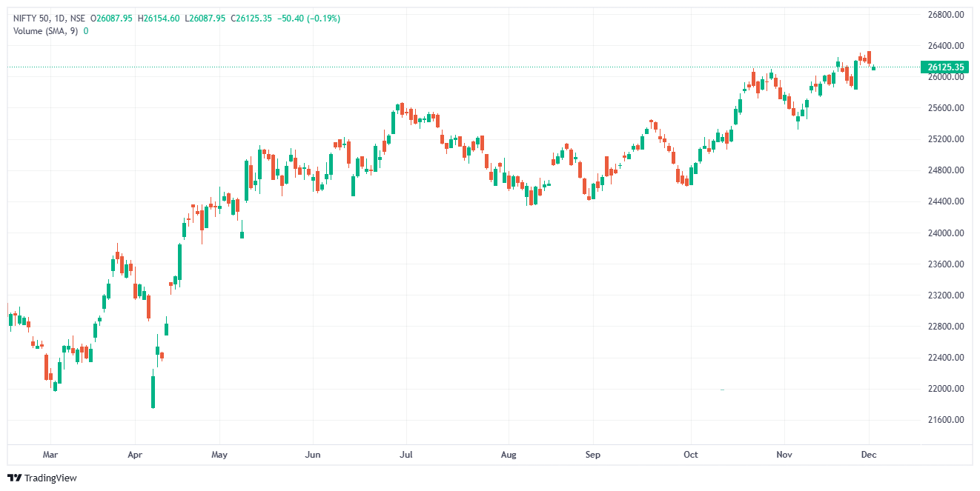Click the green 26125.35 current price tag

coord(945,67)
